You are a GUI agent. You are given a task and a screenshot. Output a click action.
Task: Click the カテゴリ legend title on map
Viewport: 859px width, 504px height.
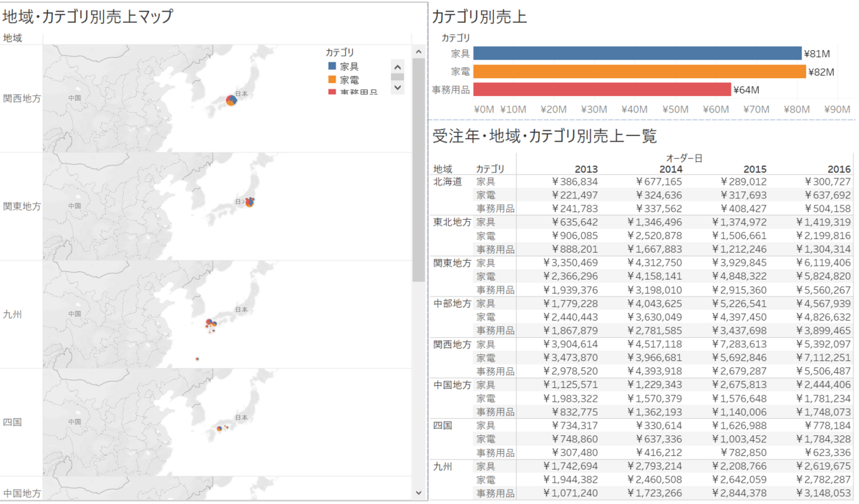(340, 52)
